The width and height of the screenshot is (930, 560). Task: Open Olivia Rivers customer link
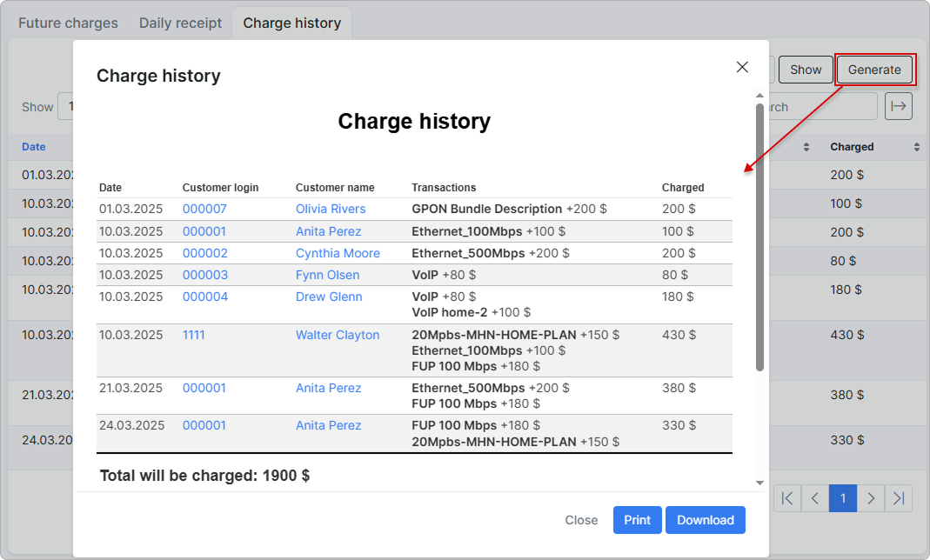pyautogui.click(x=331, y=209)
